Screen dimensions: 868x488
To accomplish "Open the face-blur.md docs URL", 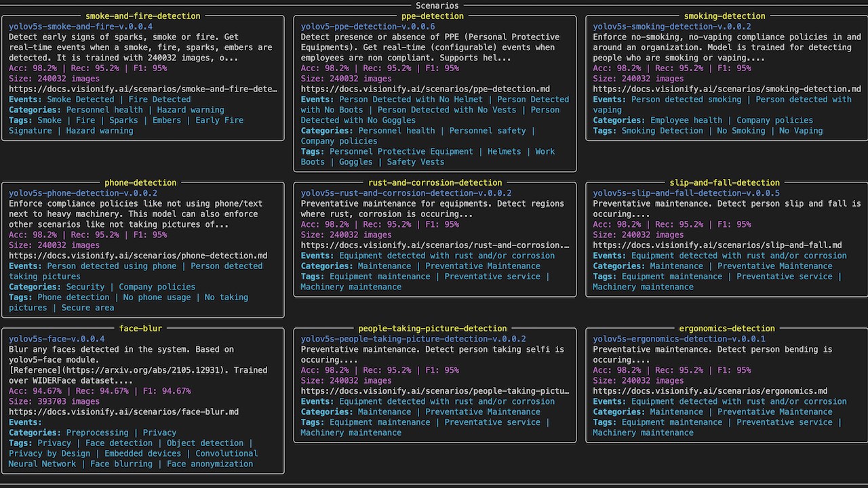I will point(124,412).
